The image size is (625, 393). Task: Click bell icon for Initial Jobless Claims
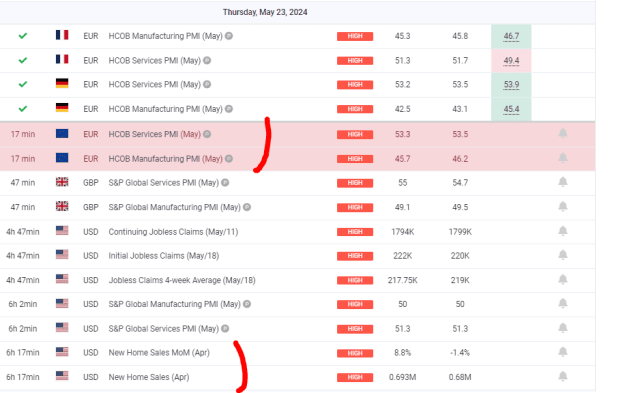562,255
